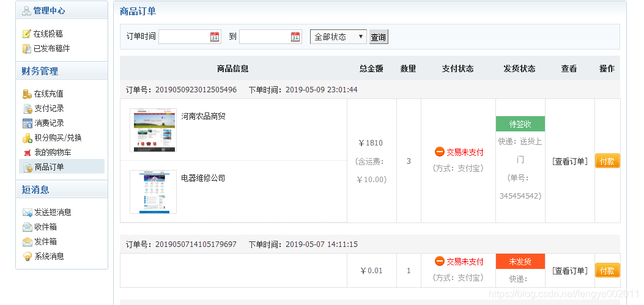Click the 电器维修公司 product name

coord(203,178)
